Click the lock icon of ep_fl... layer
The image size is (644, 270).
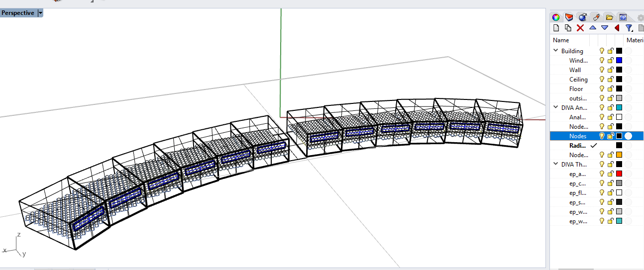[610, 192]
